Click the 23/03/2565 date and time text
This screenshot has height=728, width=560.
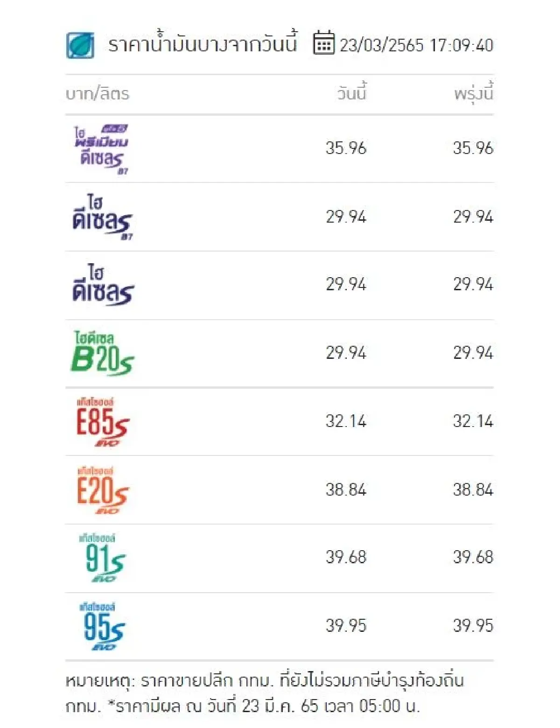pos(416,45)
